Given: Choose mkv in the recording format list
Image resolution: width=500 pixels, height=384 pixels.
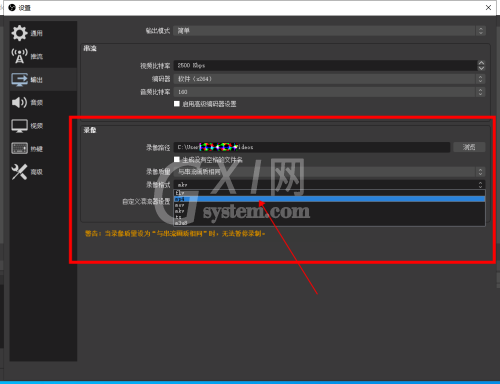Looking at the screenshot, I should (329, 211).
